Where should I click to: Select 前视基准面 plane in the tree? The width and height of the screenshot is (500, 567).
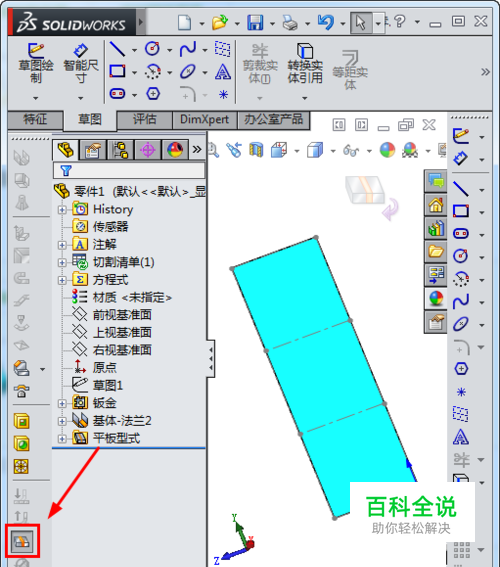[122, 315]
